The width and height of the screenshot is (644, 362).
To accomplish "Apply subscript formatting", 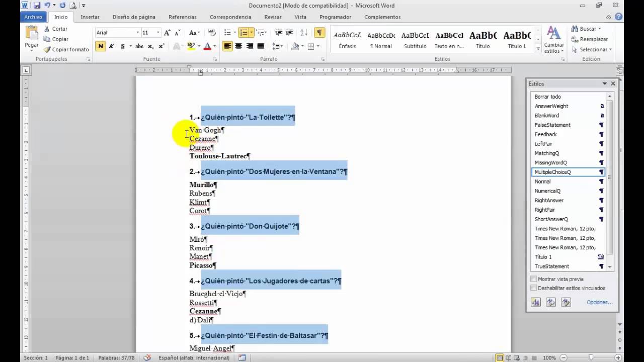I will coord(151,46).
